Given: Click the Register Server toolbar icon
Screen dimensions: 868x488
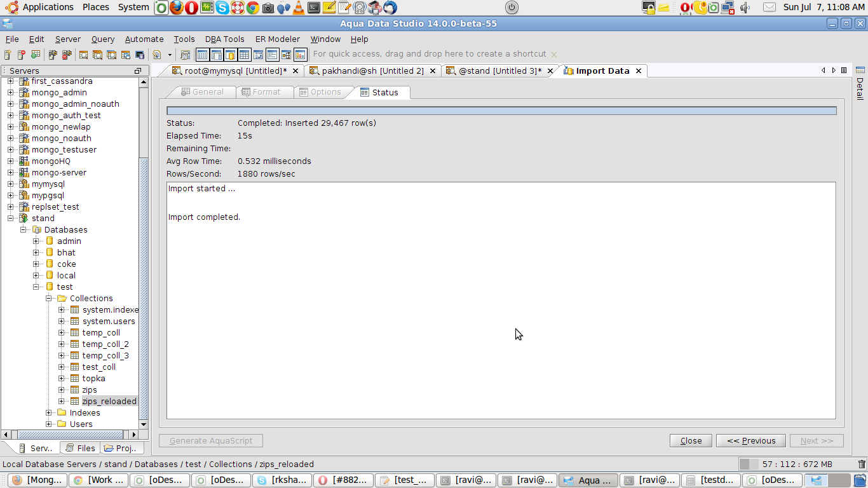Looking at the screenshot, I should [8, 55].
